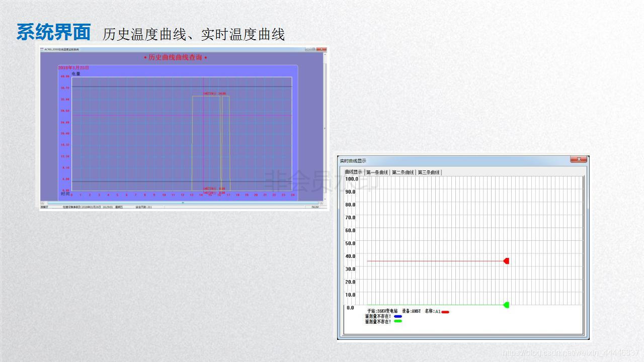Close the 实时曲线显示 window
This screenshot has width=644, height=362.
(578, 159)
